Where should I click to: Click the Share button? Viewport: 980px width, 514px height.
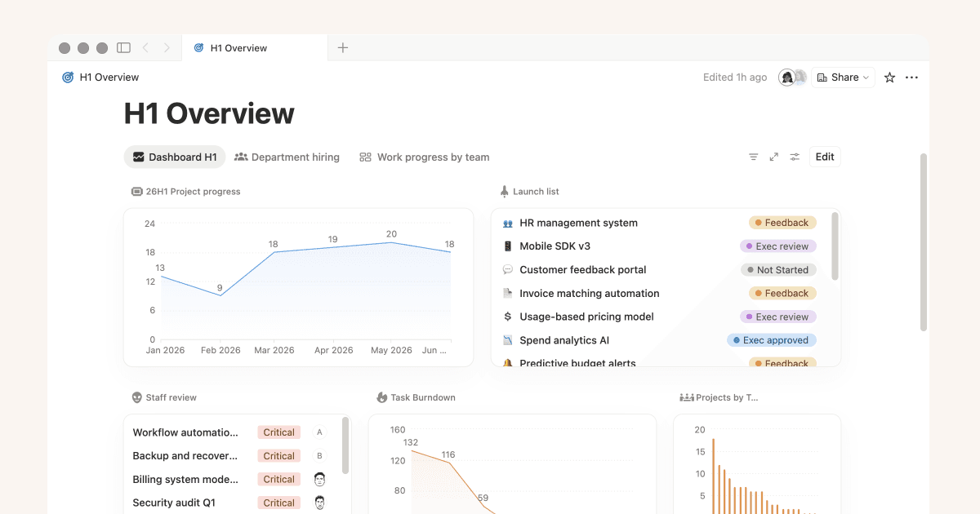click(843, 77)
